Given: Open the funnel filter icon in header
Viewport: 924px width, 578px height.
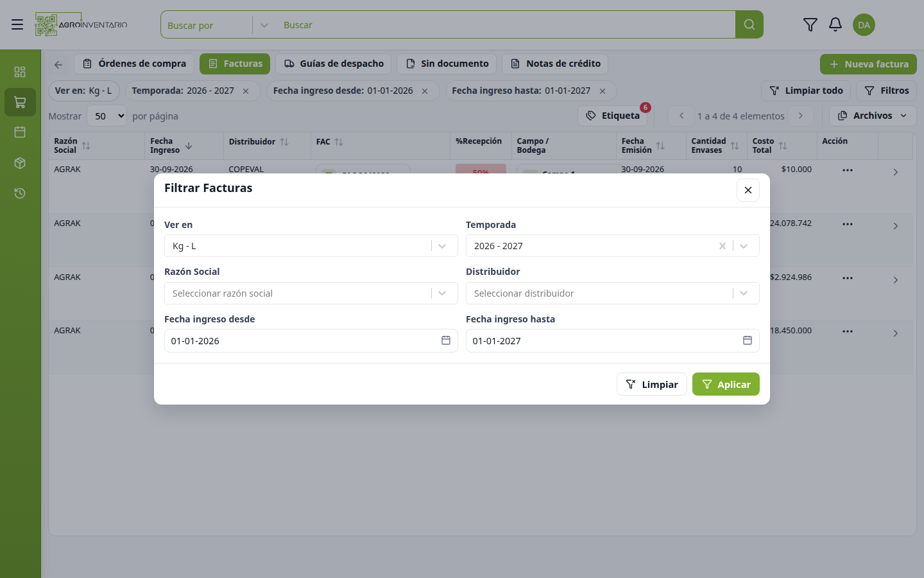Looking at the screenshot, I should coord(810,24).
